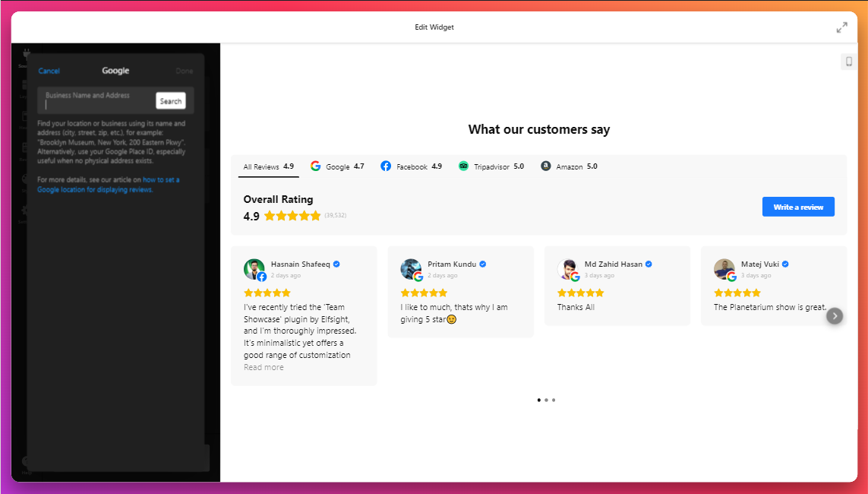Screen dimensions: 868x494
Task: Click the Search button for business lookup
Action: pos(171,101)
